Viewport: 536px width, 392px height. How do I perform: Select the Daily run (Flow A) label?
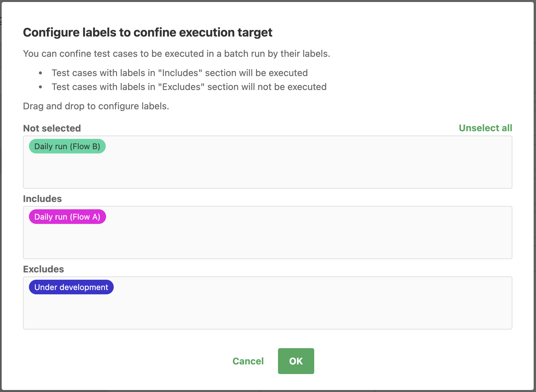pos(67,217)
